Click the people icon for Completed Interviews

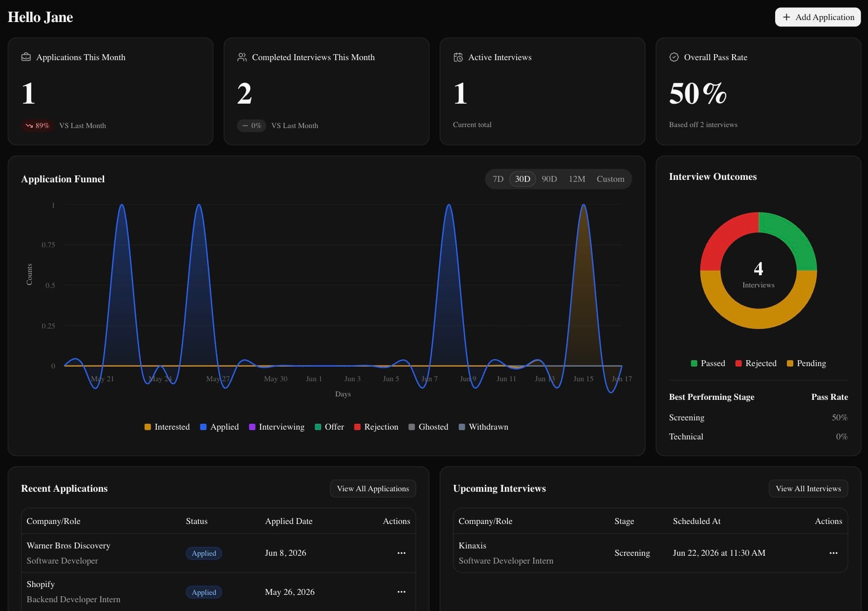coord(242,57)
